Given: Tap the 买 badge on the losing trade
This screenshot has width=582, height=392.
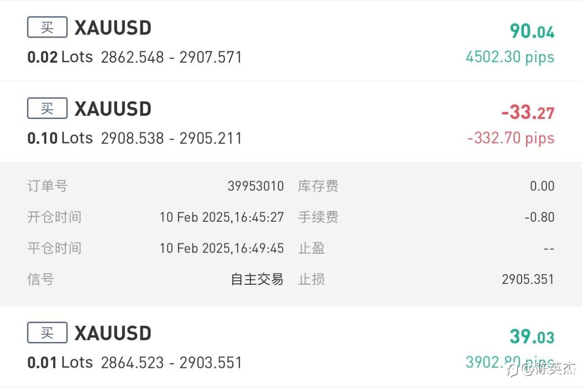Looking at the screenshot, I should click(x=47, y=108).
